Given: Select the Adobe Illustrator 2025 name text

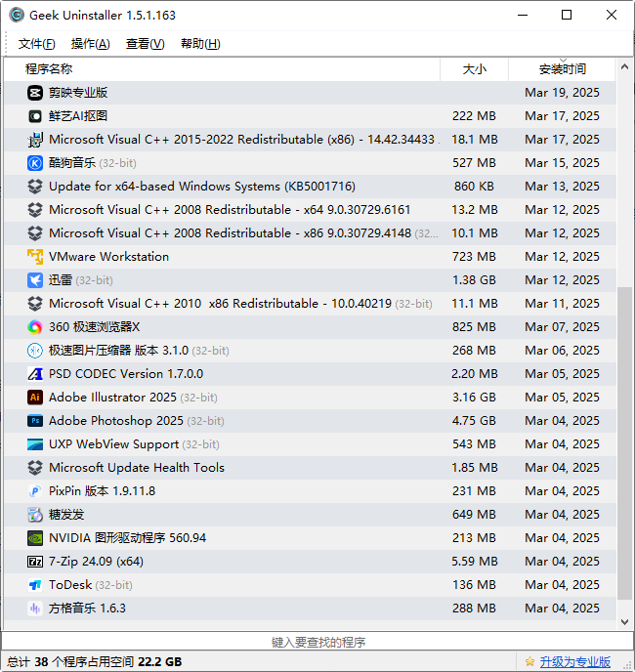Looking at the screenshot, I should tap(112, 398).
